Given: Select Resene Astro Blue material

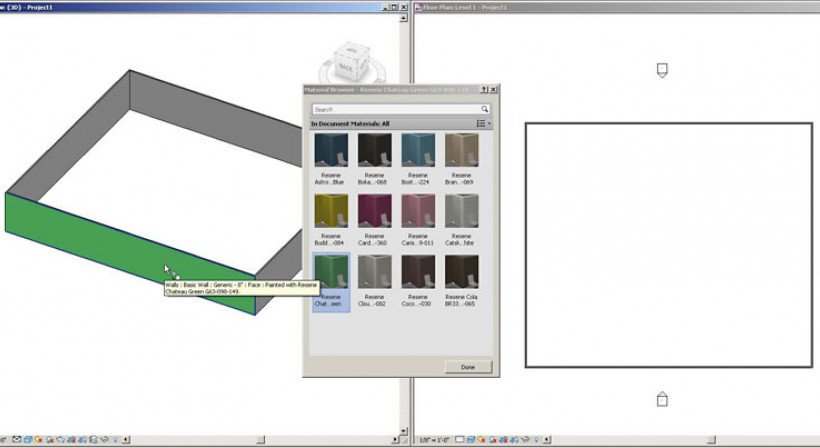Looking at the screenshot, I should point(331,159).
